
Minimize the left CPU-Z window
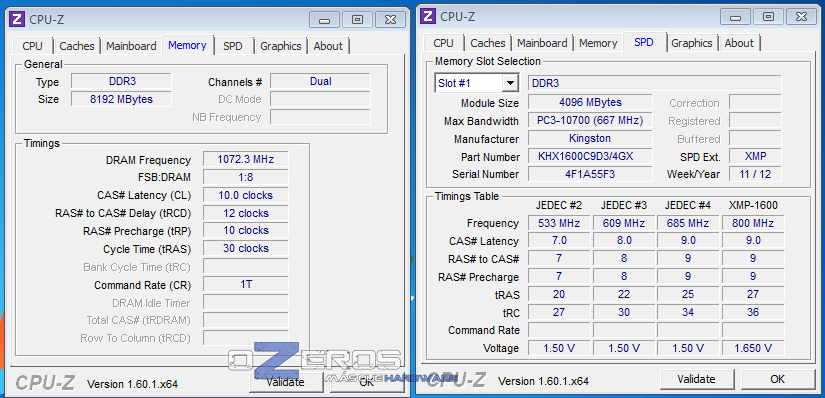[x=324, y=20]
